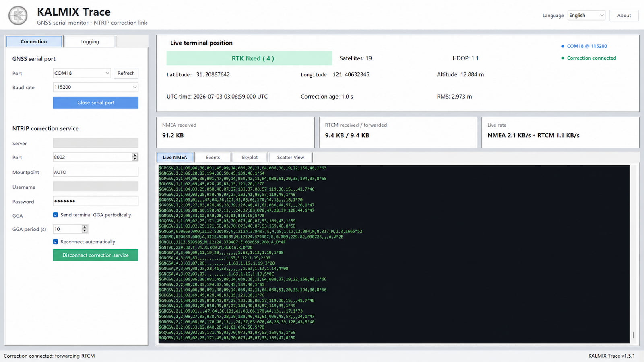Increase the NTRIP port with up arrow
The width and height of the screenshot is (644, 362).
(x=135, y=155)
